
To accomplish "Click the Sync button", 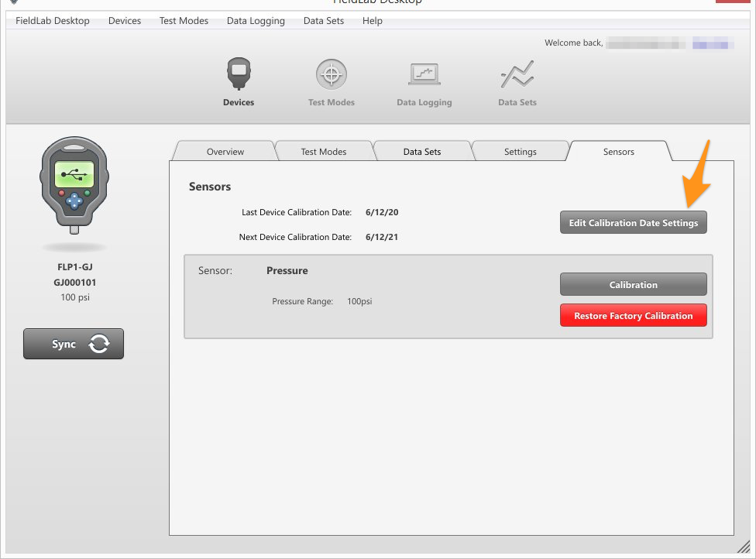I will (x=74, y=344).
